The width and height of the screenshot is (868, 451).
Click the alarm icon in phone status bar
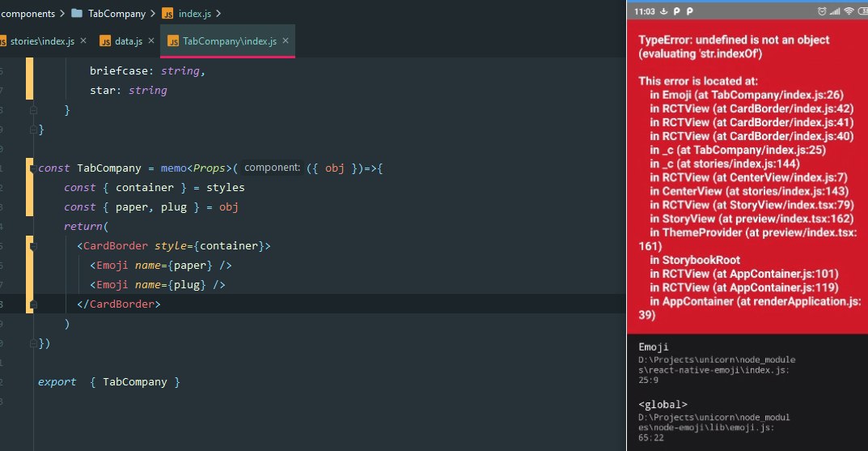[x=822, y=11]
